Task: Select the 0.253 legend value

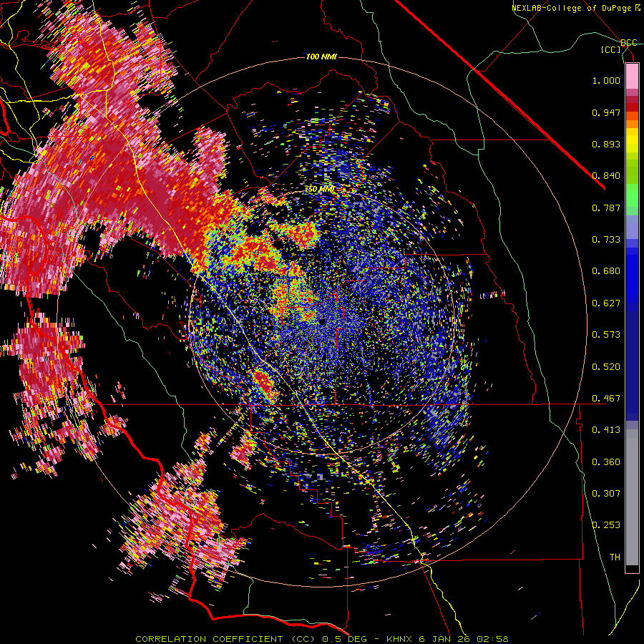Action: pyautogui.click(x=606, y=525)
